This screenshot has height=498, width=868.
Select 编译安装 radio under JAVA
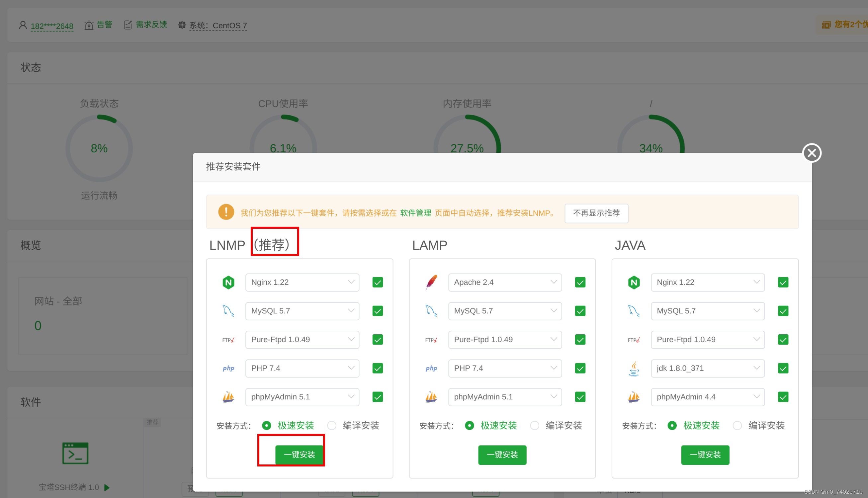pyautogui.click(x=737, y=426)
